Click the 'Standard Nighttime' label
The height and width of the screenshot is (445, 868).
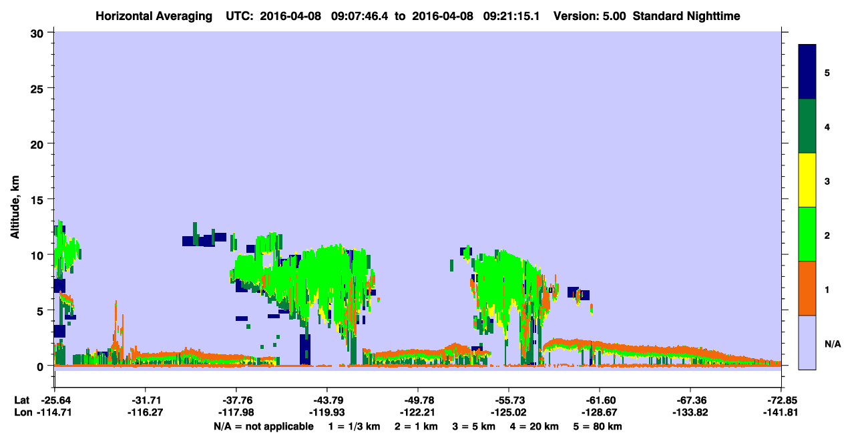pos(686,15)
